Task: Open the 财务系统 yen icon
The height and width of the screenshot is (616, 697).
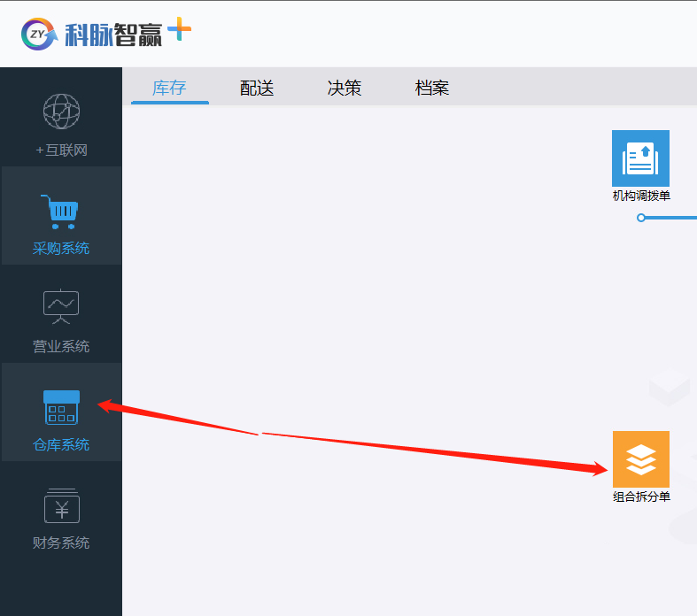Action: [61, 506]
